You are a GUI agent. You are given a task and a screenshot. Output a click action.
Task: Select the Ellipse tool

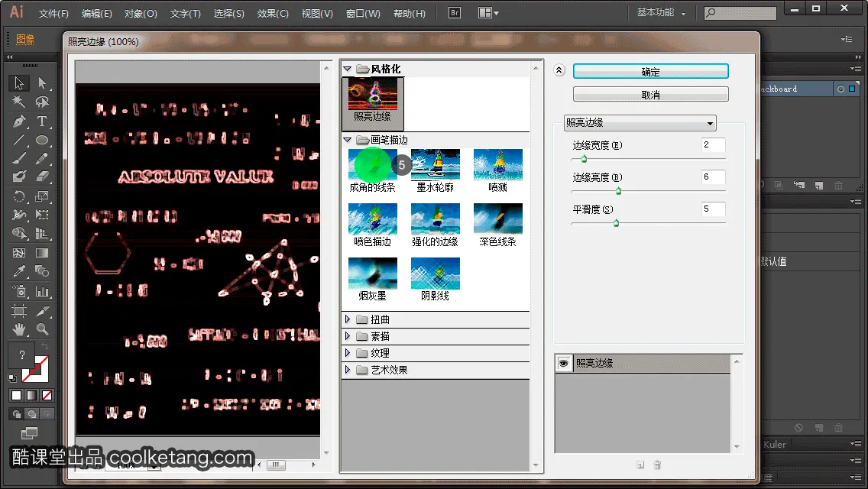tap(42, 140)
